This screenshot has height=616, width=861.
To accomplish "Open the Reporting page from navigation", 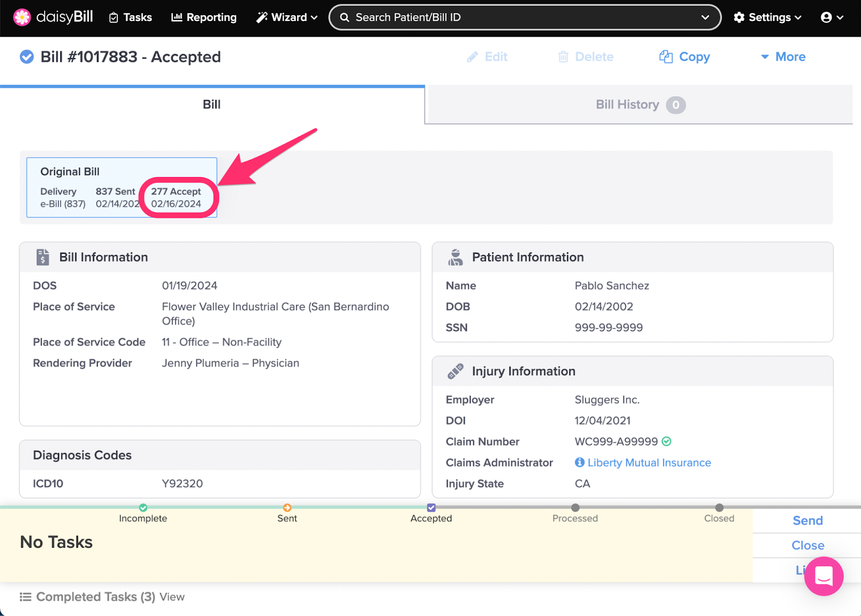I will [204, 17].
